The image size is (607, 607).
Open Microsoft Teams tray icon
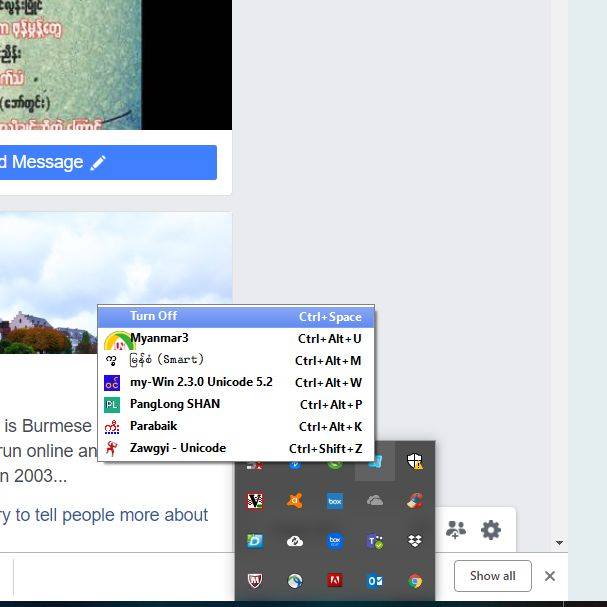(x=375, y=541)
